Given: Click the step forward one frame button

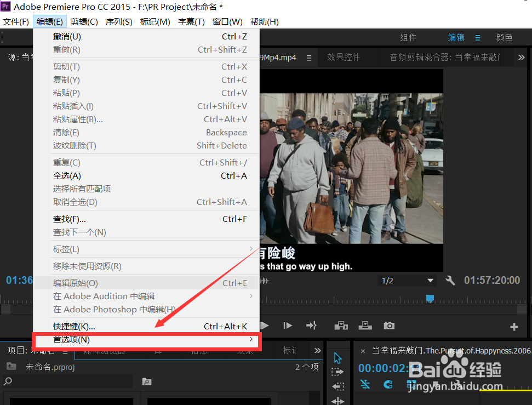Looking at the screenshot, I should [x=288, y=326].
